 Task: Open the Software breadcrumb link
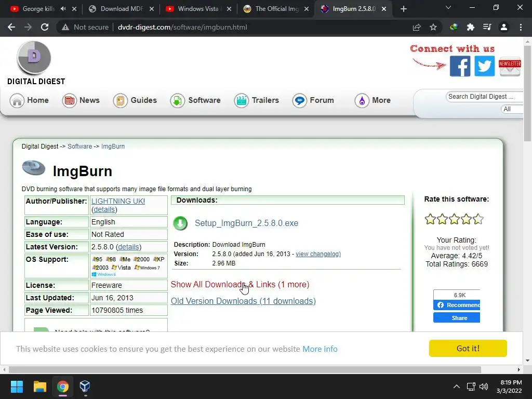pyautogui.click(x=79, y=146)
